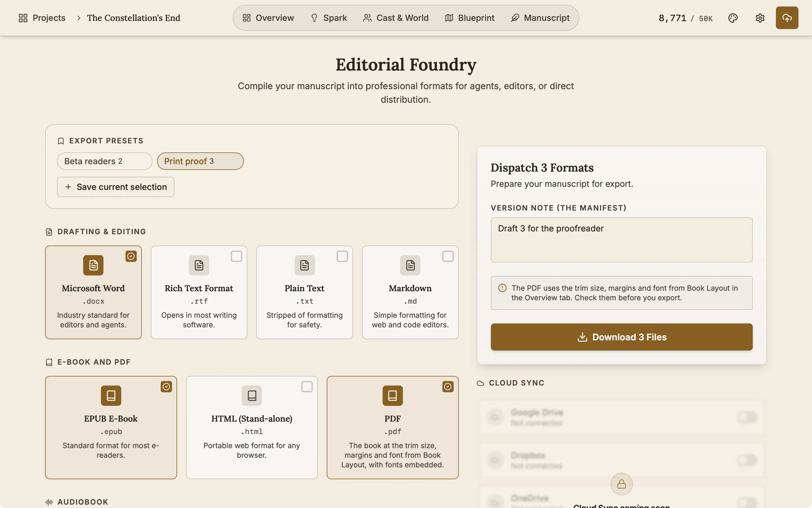Click the Drafting & Editing section icon

click(49, 232)
